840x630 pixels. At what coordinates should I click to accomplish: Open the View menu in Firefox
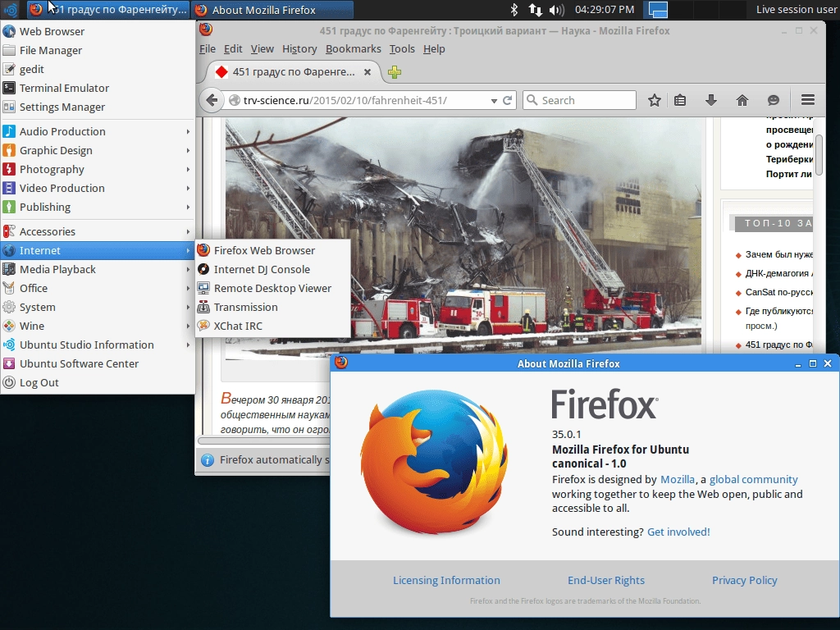click(262, 48)
